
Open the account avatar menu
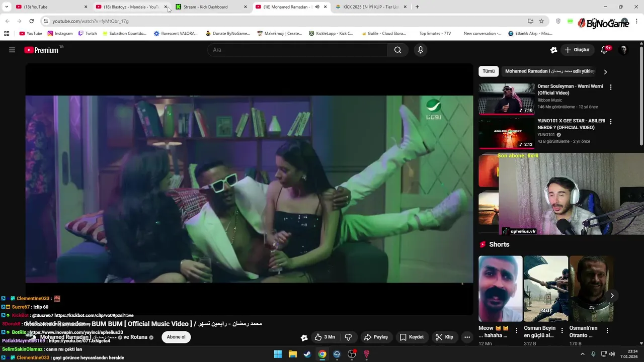623,50
